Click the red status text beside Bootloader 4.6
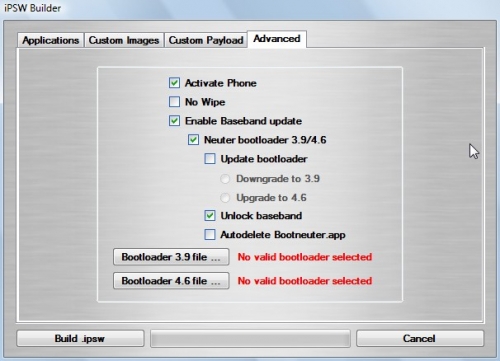This screenshot has width=500, height=361. point(305,281)
